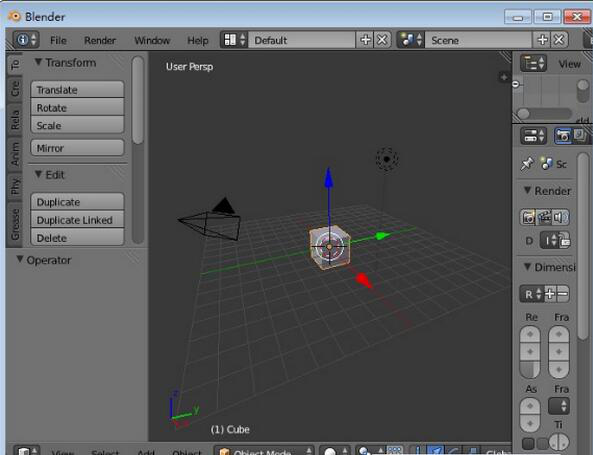The width and height of the screenshot is (593, 455).
Task: Open the viewport shading sphere selector
Action: pyautogui.click(x=335, y=451)
